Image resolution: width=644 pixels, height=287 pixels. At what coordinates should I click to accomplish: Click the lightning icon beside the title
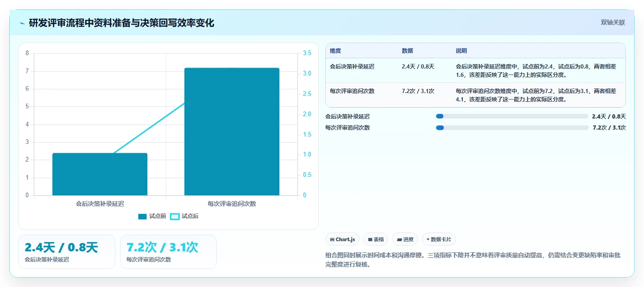click(22, 23)
